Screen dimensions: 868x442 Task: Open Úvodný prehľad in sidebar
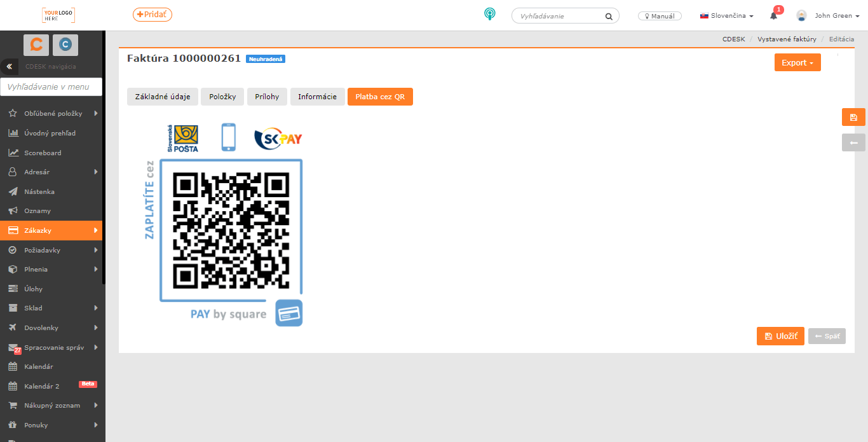click(51, 134)
